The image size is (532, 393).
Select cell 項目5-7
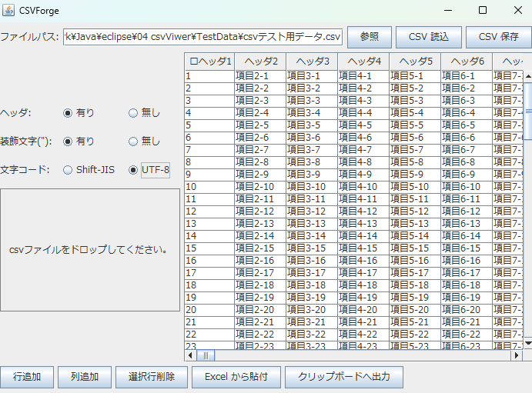pos(415,150)
